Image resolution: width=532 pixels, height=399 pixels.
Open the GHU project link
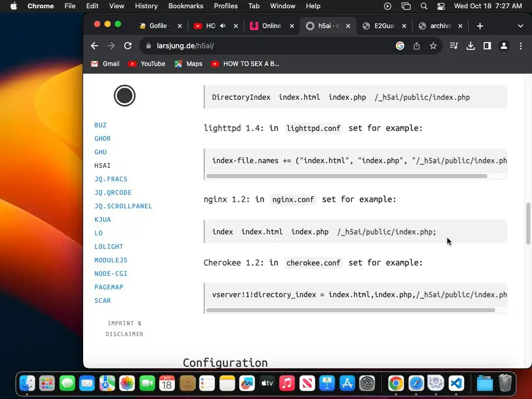pyautogui.click(x=100, y=152)
